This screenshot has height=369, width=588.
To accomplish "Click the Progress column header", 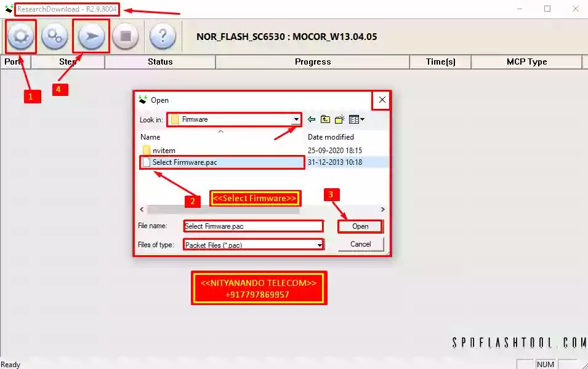I will pyautogui.click(x=313, y=62).
